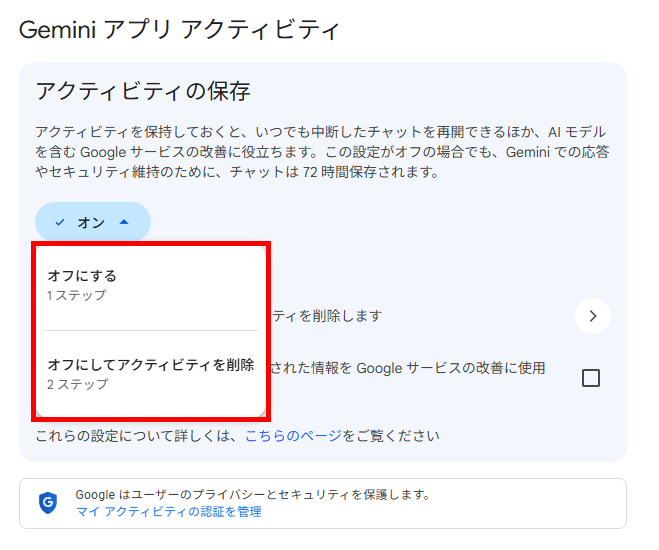The width and height of the screenshot is (659, 550).
Task: Select the オフにする menu option
Action: pos(150,286)
